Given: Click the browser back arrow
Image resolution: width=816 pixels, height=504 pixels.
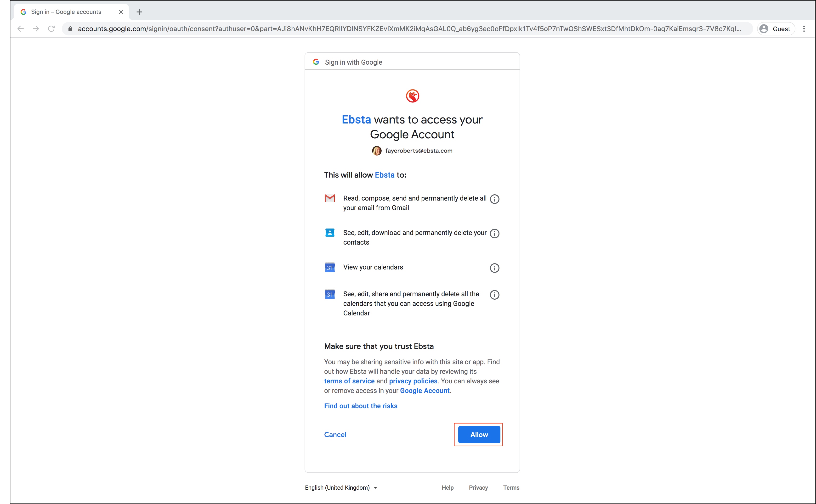Looking at the screenshot, I should (21, 29).
